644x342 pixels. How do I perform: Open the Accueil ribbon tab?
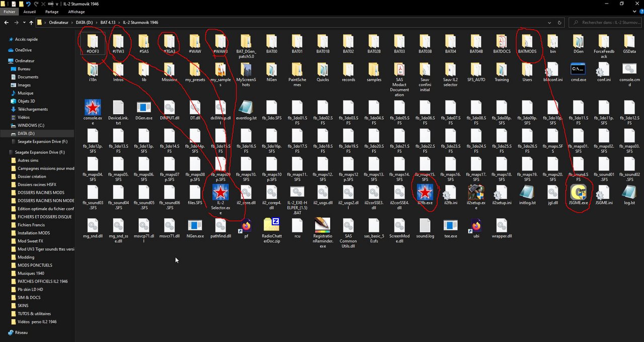[30, 12]
